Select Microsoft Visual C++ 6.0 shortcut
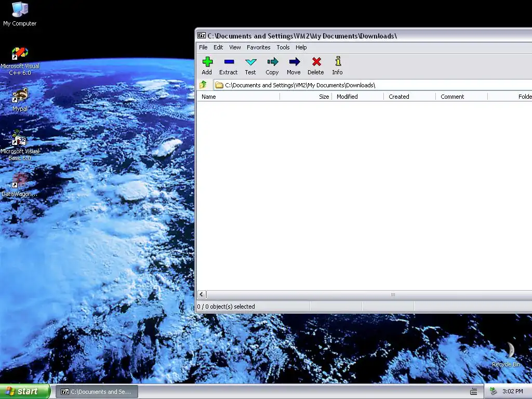 tap(20, 61)
